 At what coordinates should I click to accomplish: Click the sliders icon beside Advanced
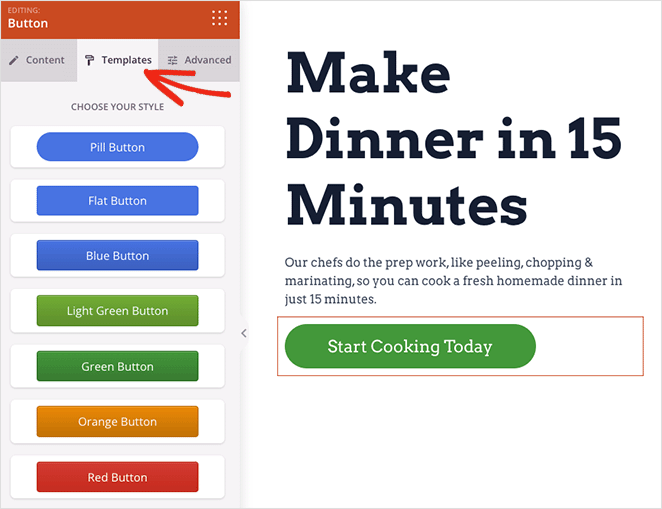[x=172, y=60]
